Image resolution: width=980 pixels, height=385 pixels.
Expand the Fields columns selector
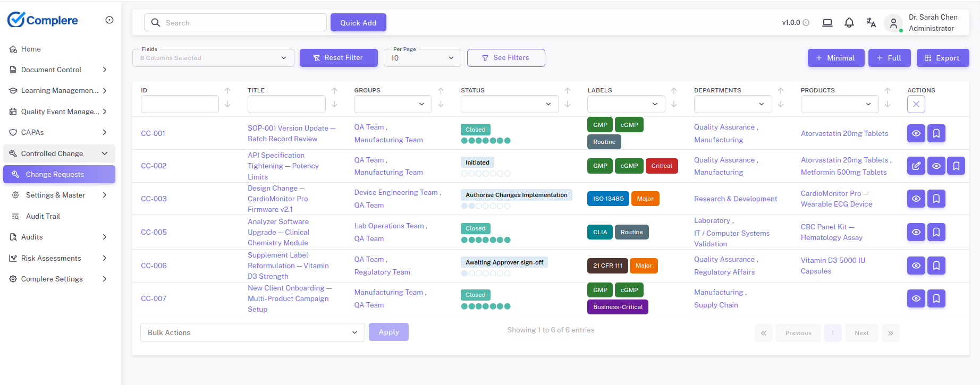[213, 58]
